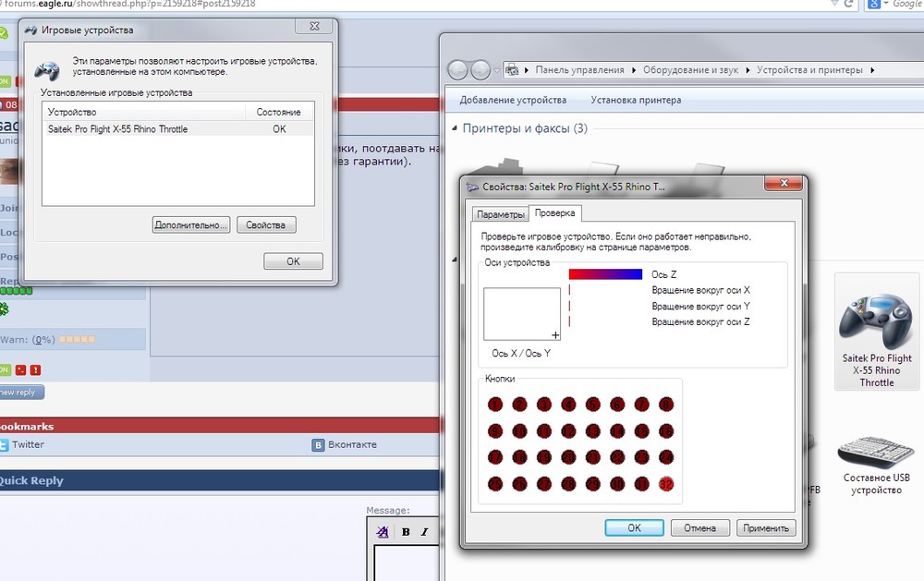This screenshot has height=581, width=924.
Task: Click button indicator 13 in Кнопки group
Action: pos(593,431)
